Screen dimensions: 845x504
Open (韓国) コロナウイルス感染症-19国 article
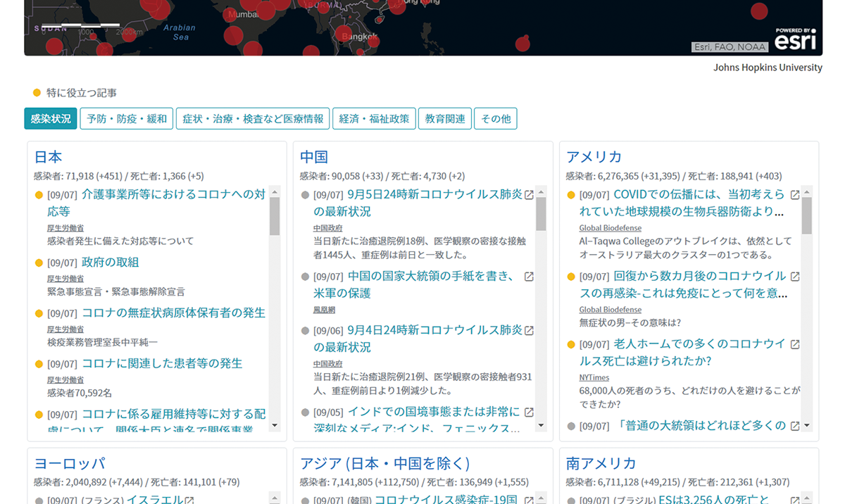pos(444,500)
